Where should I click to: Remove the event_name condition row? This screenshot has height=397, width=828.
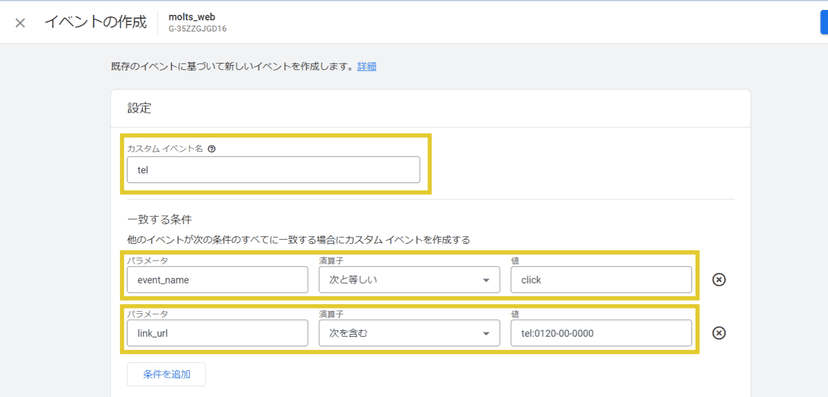click(x=719, y=279)
